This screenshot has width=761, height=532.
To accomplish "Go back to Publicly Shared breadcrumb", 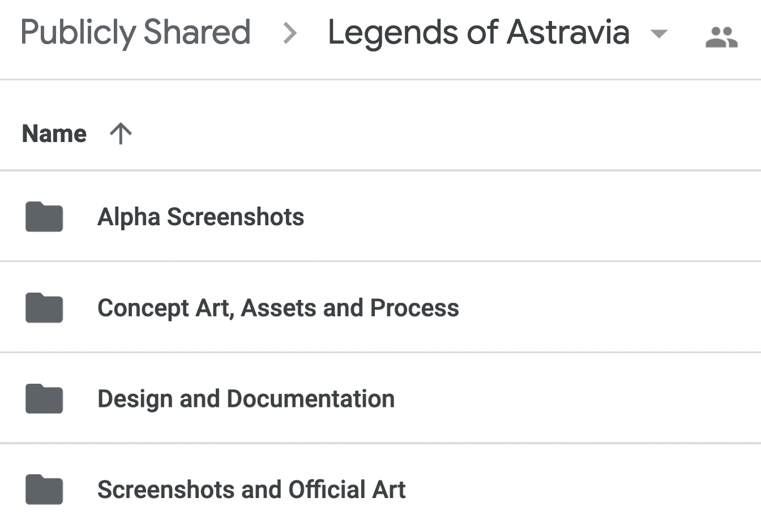I will pyautogui.click(x=135, y=32).
